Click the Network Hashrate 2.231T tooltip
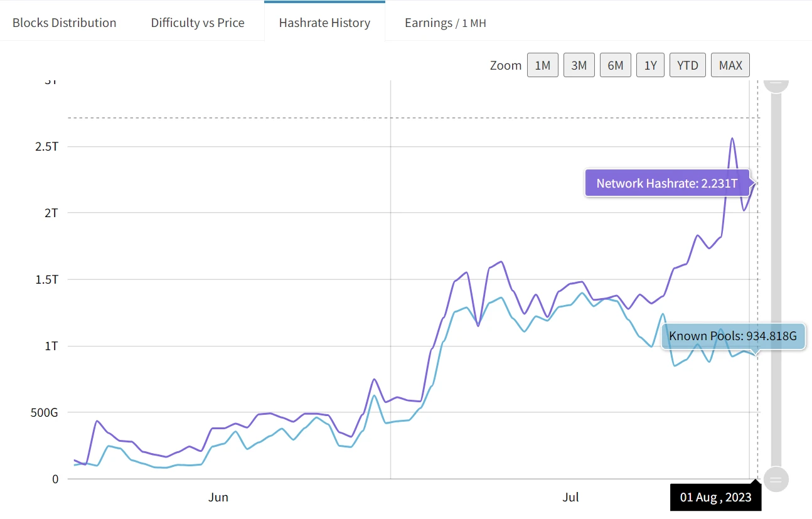 point(666,183)
